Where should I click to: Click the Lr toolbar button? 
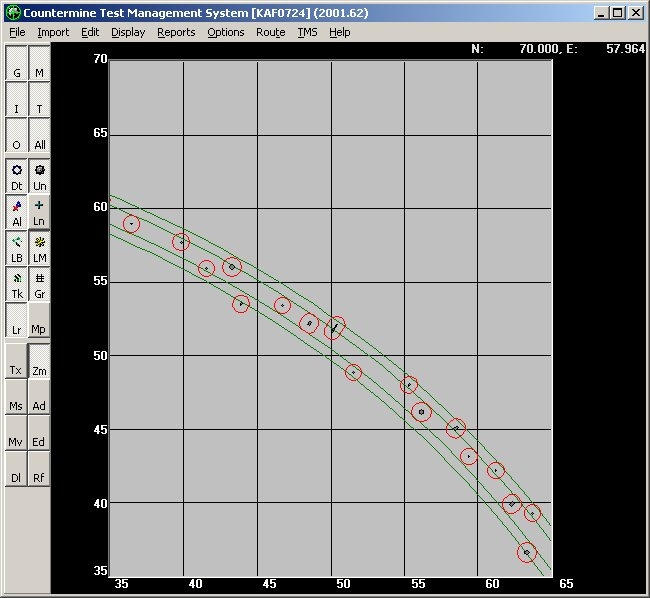[x=17, y=320]
